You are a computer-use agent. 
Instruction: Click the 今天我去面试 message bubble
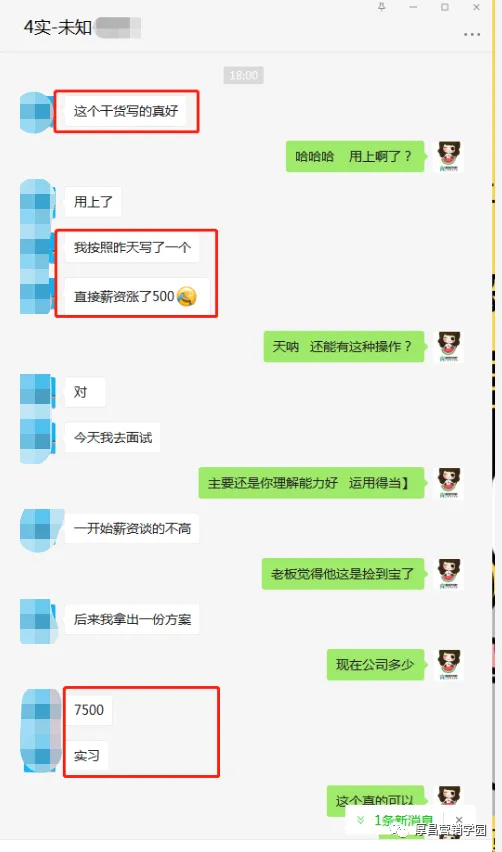point(112,437)
